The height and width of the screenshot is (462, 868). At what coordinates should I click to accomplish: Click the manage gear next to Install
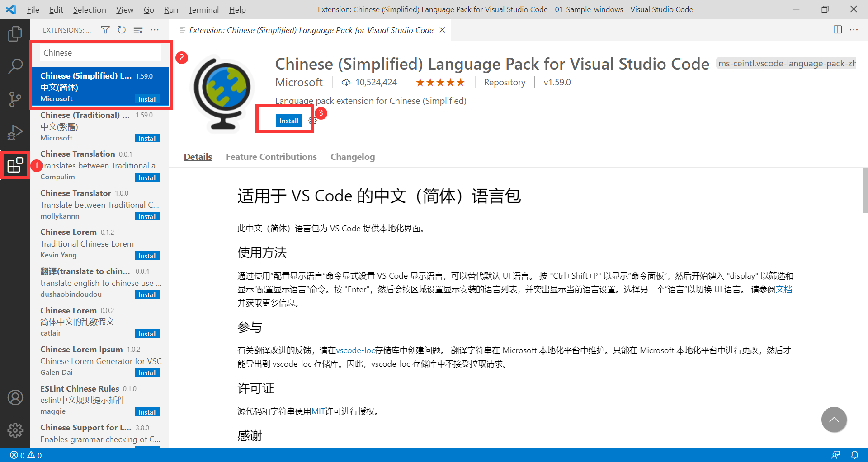click(312, 121)
